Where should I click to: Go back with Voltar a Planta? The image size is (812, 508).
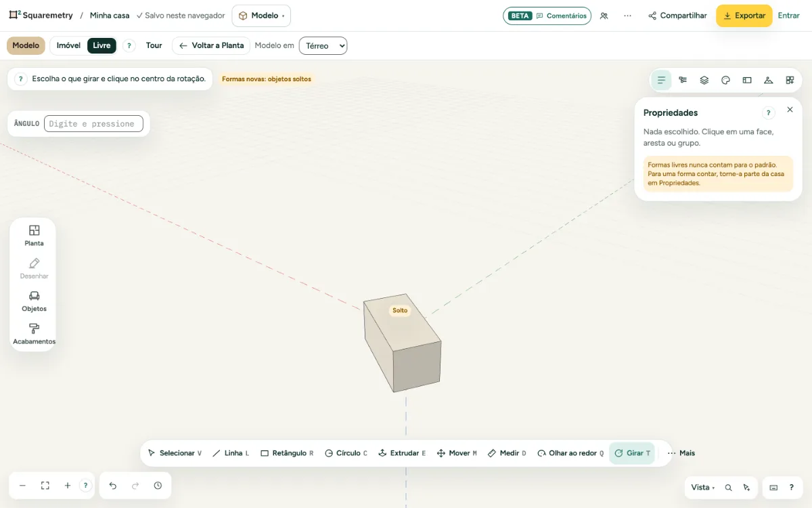point(211,45)
